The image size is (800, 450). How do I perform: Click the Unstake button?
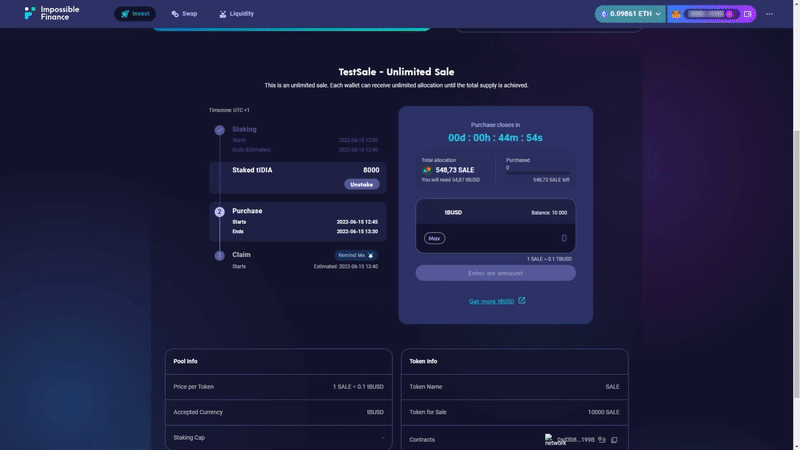tap(361, 184)
